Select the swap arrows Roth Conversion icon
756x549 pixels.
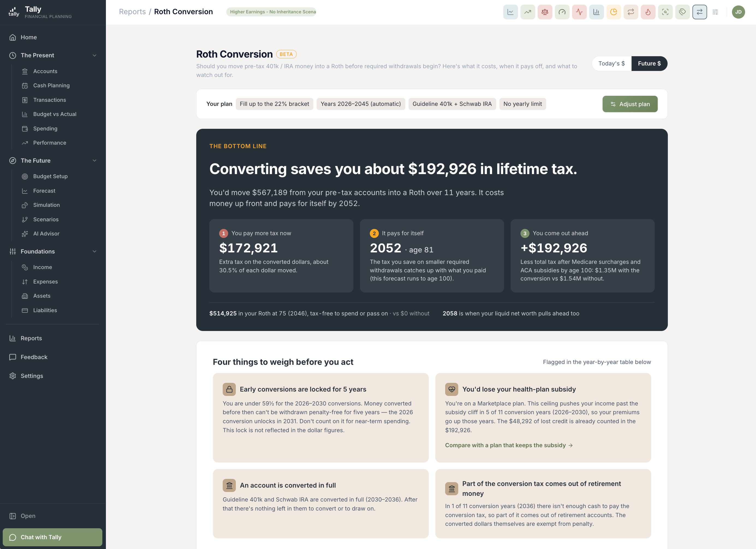pyautogui.click(x=700, y=12)
